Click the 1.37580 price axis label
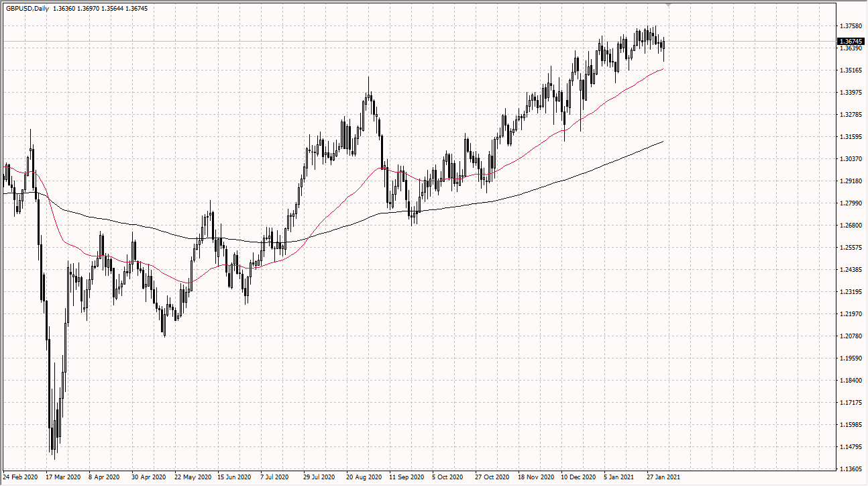Viewport: 868px width, 486px height. pyautogui.click(x=850, y=26)
